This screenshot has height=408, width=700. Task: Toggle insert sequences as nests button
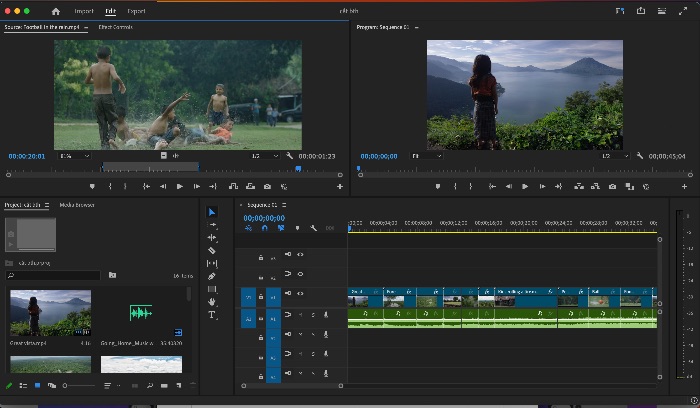(x=248, y=228)
